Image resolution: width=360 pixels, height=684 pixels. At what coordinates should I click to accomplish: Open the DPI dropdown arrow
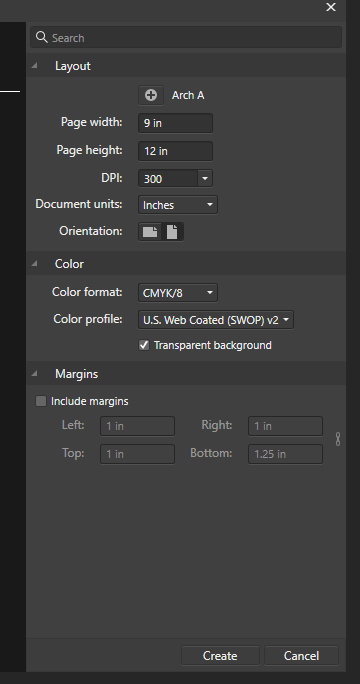[x=205, y=178]
